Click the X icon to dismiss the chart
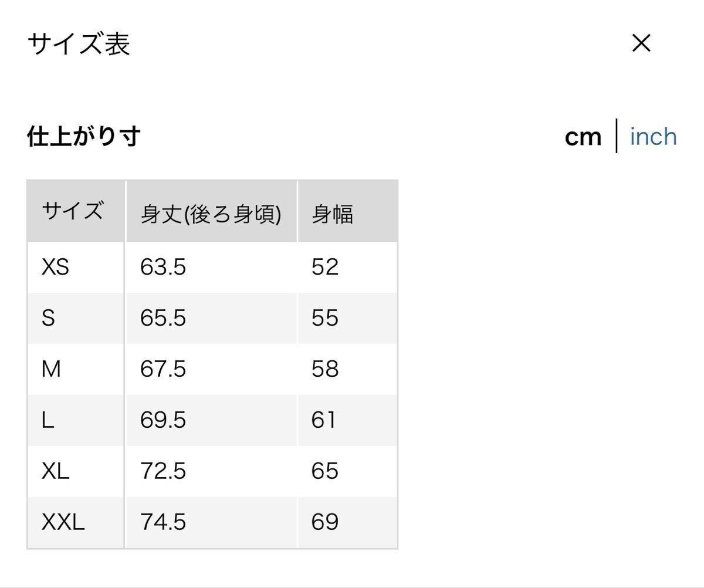This screenshot has height=588, width=704. [641, 43]
